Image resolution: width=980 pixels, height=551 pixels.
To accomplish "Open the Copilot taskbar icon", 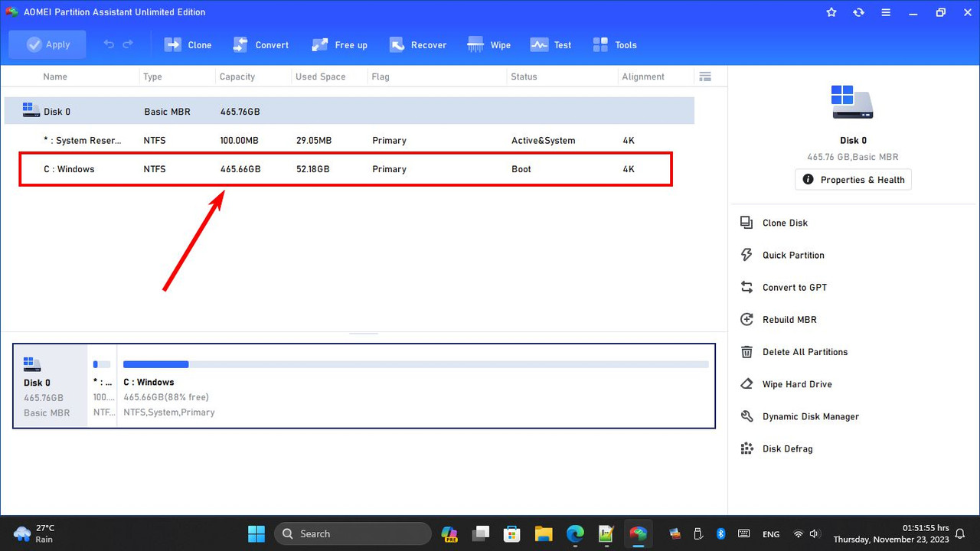I will pos(449,533).
